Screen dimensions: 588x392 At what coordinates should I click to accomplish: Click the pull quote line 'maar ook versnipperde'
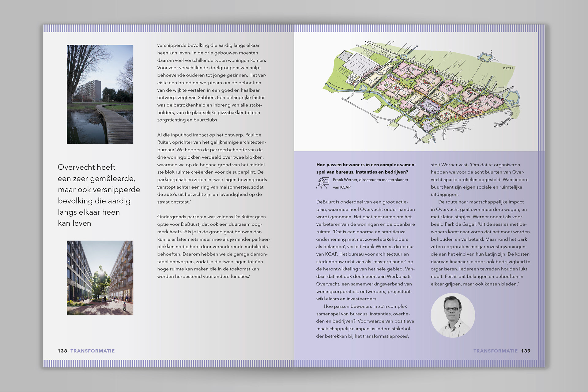[99, 190]
